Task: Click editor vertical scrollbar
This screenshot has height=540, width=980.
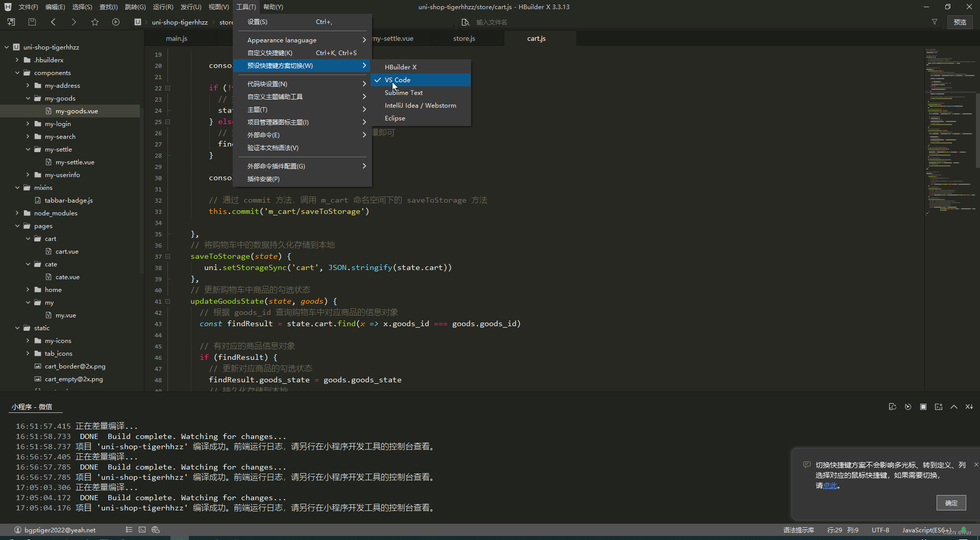Action: tap(977, 130)
